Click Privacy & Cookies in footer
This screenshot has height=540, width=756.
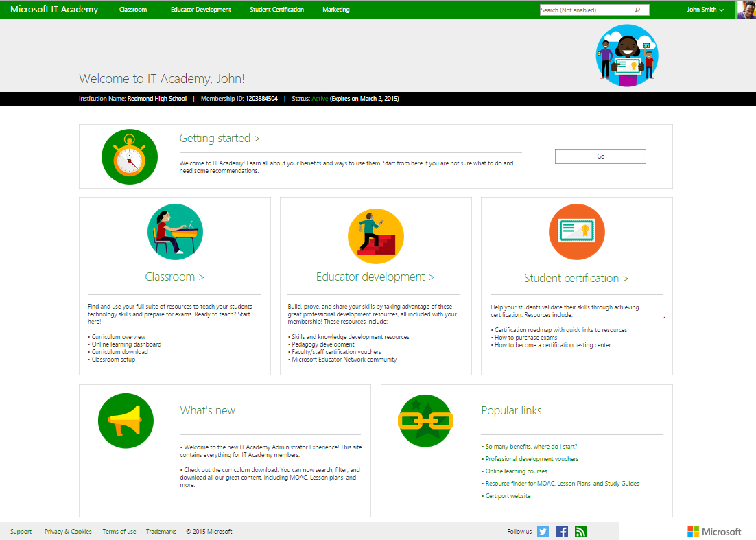68,531
